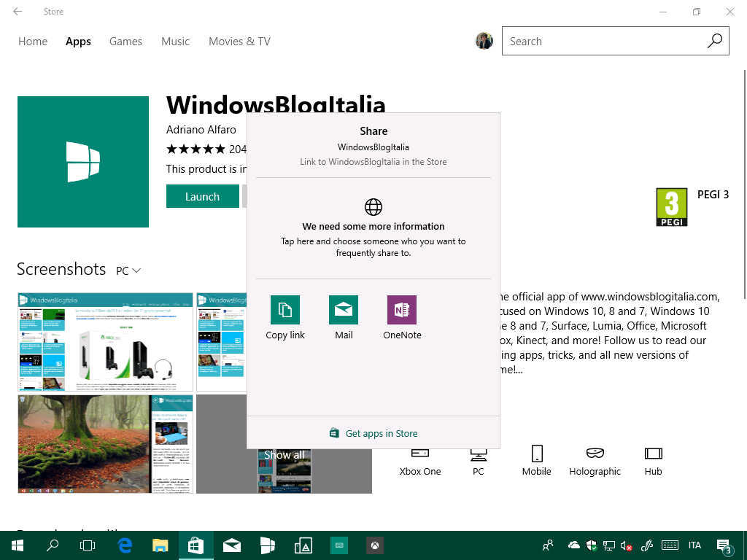Open taskbar Search magnifier

pyautogui.click(x=53, y=545)
